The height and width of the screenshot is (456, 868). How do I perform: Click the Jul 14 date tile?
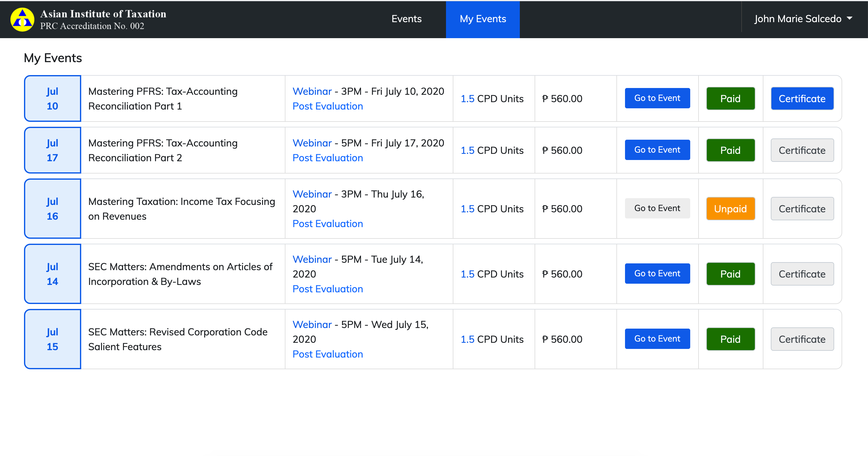(x=53, y=274)
